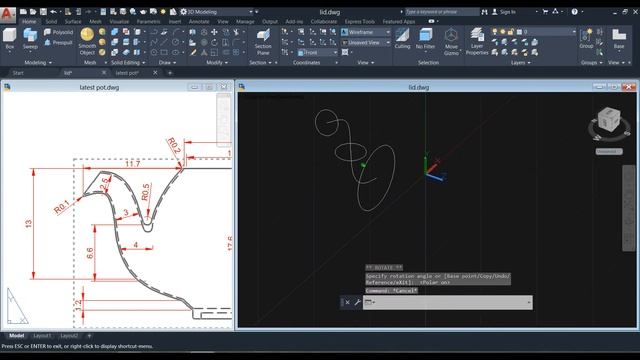Image resolution: width=640 pixels, height=360 pixels.
Task: Switch to the Solid ribbon tab
Action: coord(51,21)
